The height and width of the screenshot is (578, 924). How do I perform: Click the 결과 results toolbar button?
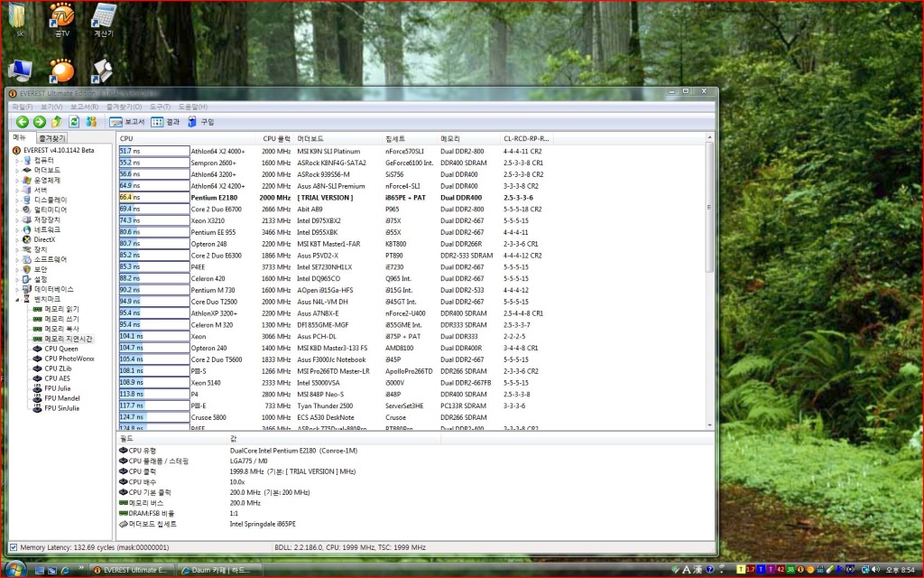[166, 122]
